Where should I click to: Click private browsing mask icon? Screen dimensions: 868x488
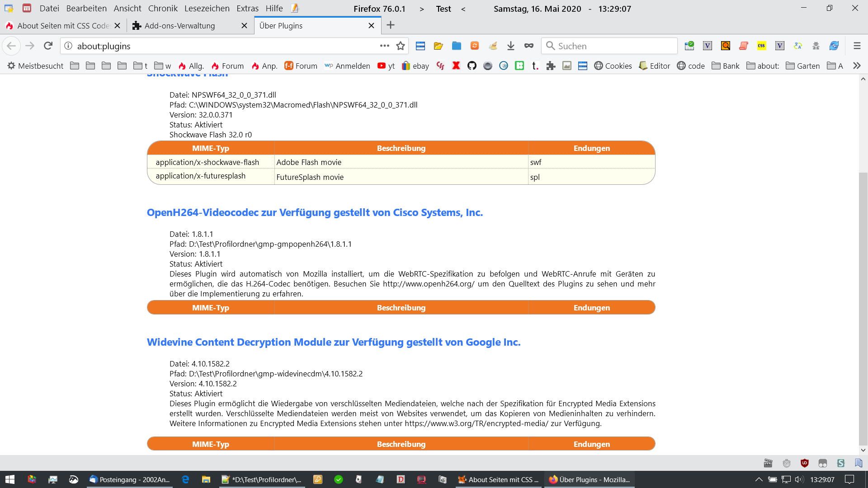click(529, 46)
